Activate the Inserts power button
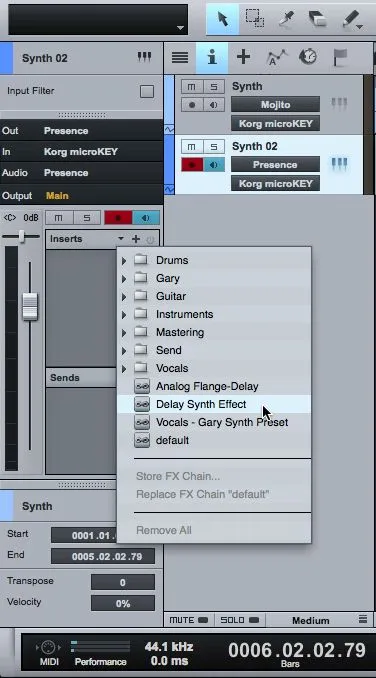Image resolution: width=376 pixels, height=678 pixels. (x=150, y=239)
